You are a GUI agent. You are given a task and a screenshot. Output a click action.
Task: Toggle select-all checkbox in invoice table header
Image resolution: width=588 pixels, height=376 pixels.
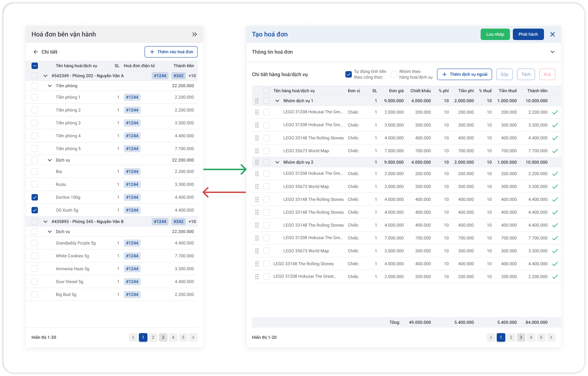267,91
